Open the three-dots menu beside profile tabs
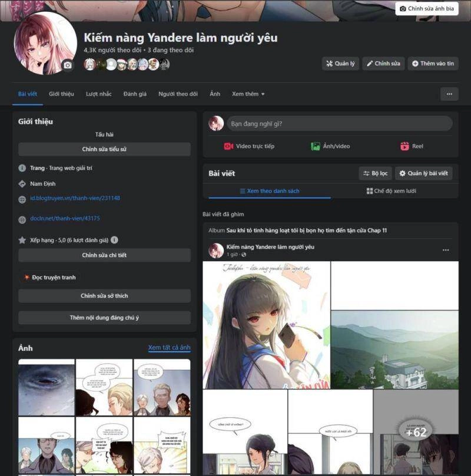The image size is (471, 476). (x=449, y=94)
